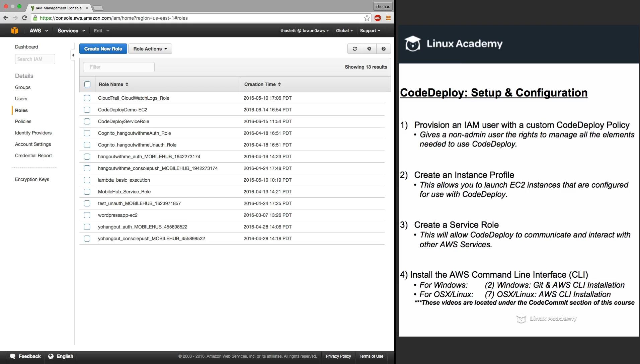This screenshot has height=364, width=640.
Task: Check the wordpressapp-ec2 checkbox
Action: [87, 215]
